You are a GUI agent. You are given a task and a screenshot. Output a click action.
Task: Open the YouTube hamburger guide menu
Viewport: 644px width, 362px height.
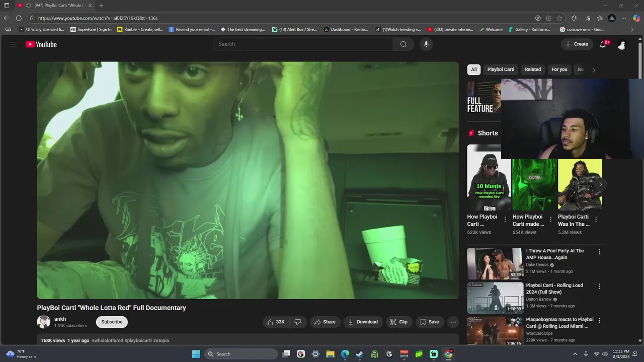coord(14,44)
